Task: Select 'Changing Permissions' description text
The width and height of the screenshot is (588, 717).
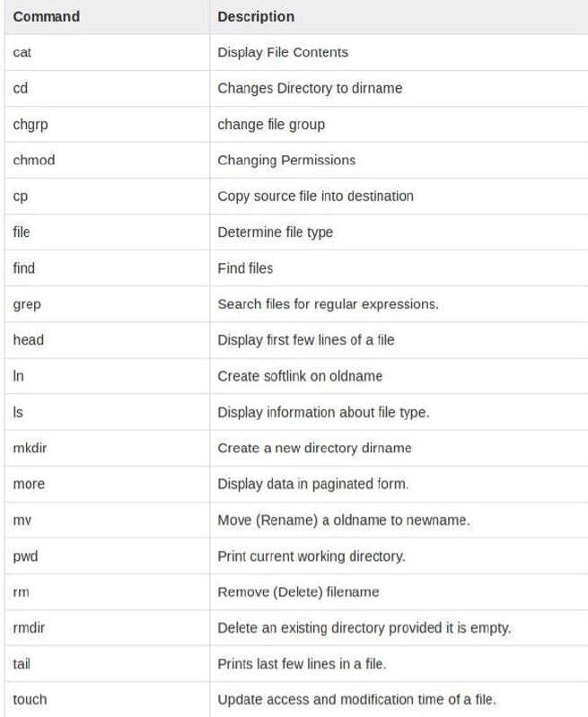Action: (x=286, y=160)
